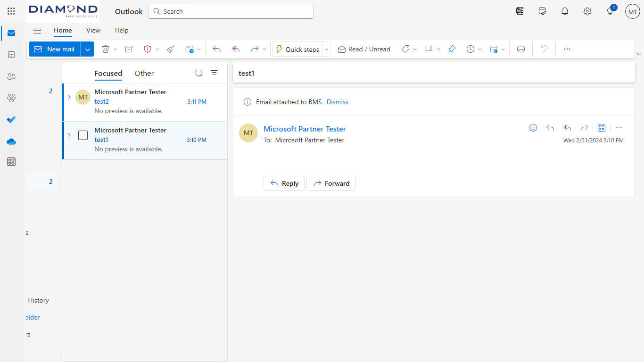Toggle Read / Unread status
This screenshot has width=644, height=362.
(x=364, y=49)
